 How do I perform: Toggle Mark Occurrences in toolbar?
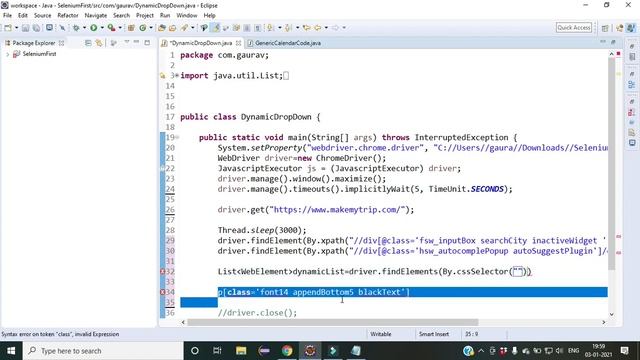[x=216, y=28]
